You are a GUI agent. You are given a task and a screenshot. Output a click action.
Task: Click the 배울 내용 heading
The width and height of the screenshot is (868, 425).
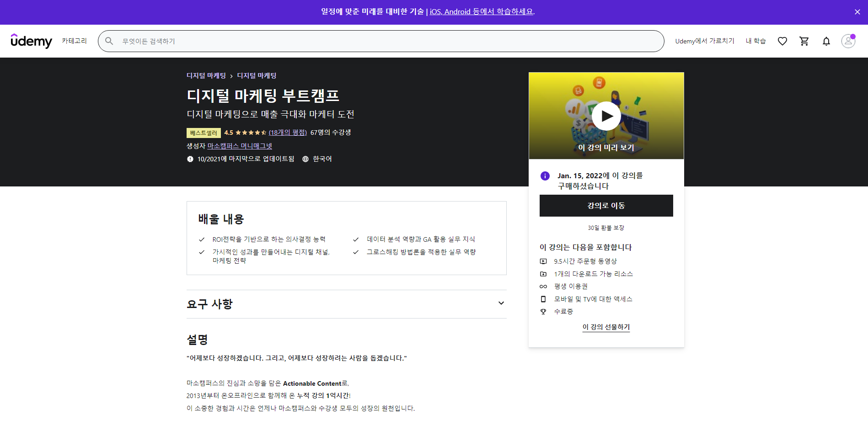[221, 219]
